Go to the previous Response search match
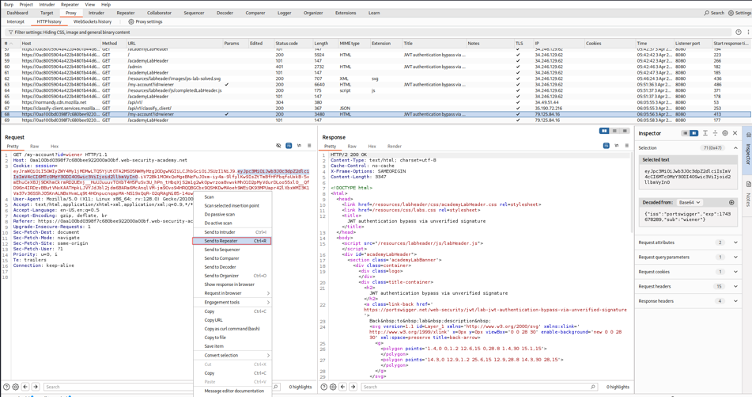This screenshot has height=400, width=755. pyautogui.click(x=343, y=387)
